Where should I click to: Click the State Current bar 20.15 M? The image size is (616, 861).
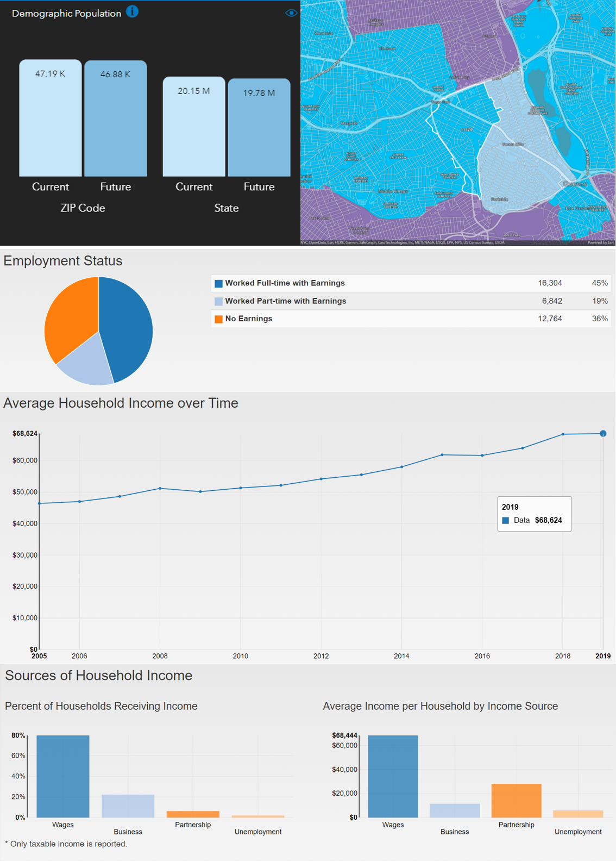[194, 127]
